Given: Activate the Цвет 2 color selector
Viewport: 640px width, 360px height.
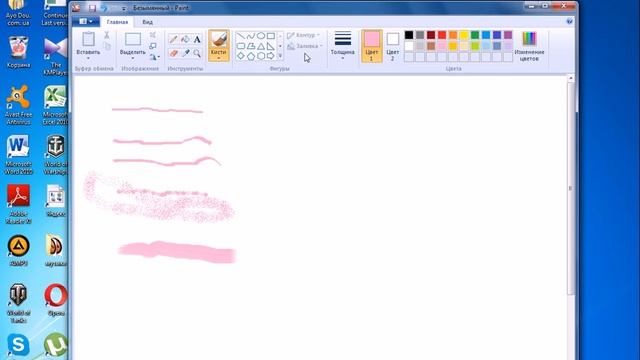Looking at the screenshot, I should click(393, 46).
